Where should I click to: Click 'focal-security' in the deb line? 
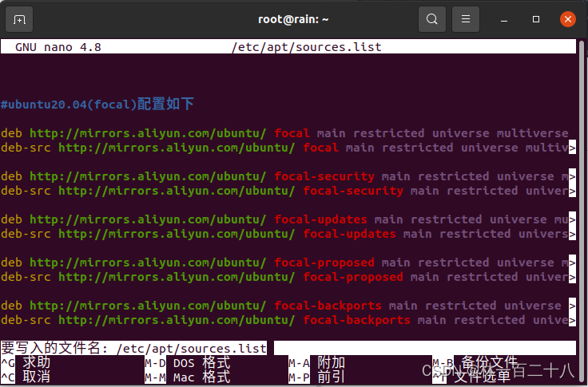(x=324, y=176)
